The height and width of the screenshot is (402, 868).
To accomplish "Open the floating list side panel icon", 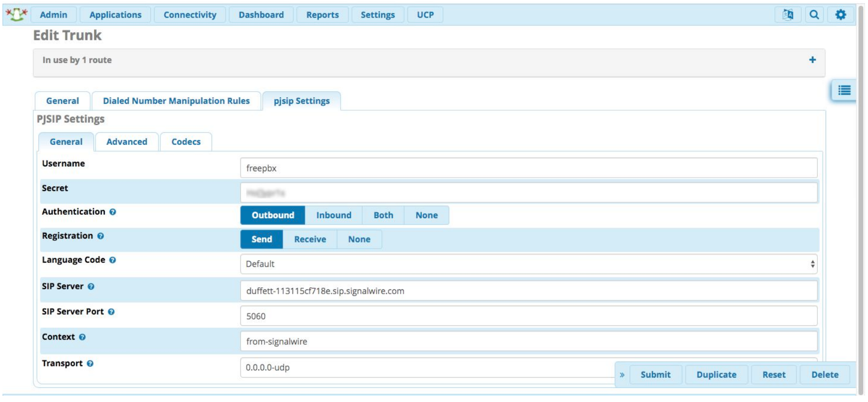I will [844, 90].
